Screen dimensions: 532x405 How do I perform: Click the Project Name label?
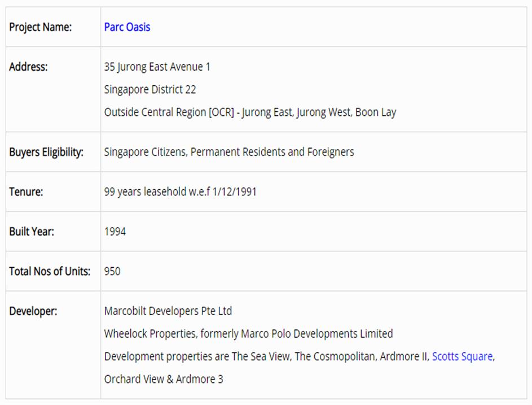41,27
